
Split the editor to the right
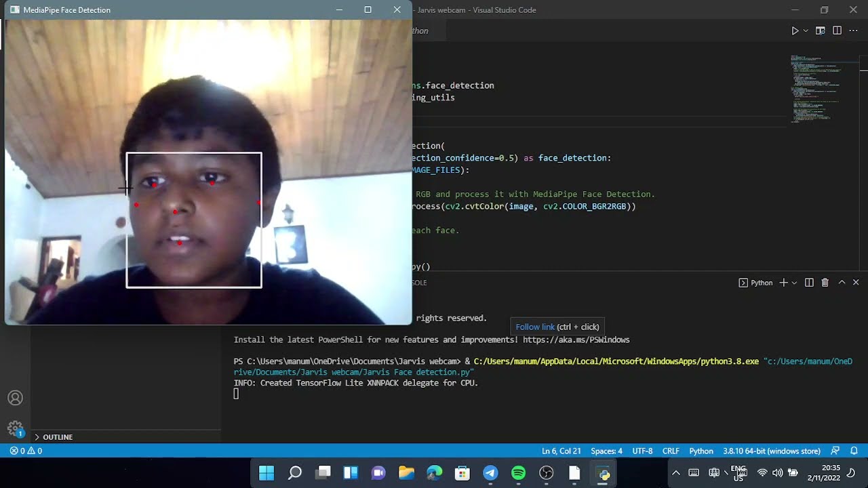point(837,30)
